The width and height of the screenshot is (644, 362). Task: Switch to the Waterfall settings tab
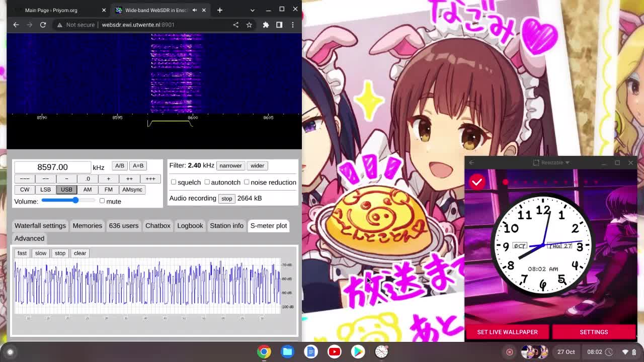tap(40, 226)
